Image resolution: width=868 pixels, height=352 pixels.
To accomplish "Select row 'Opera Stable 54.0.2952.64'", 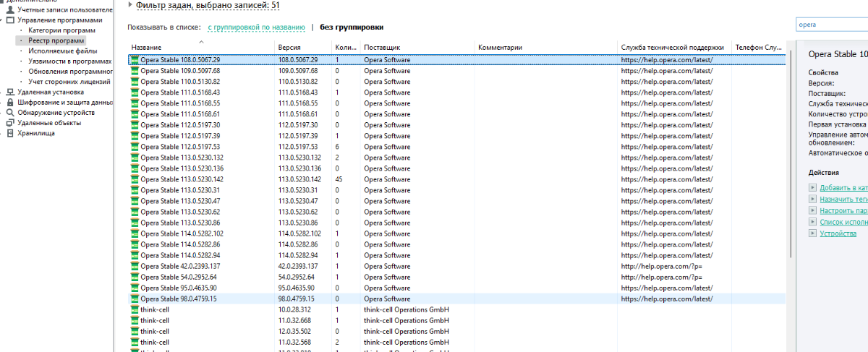I will [456, 277].
